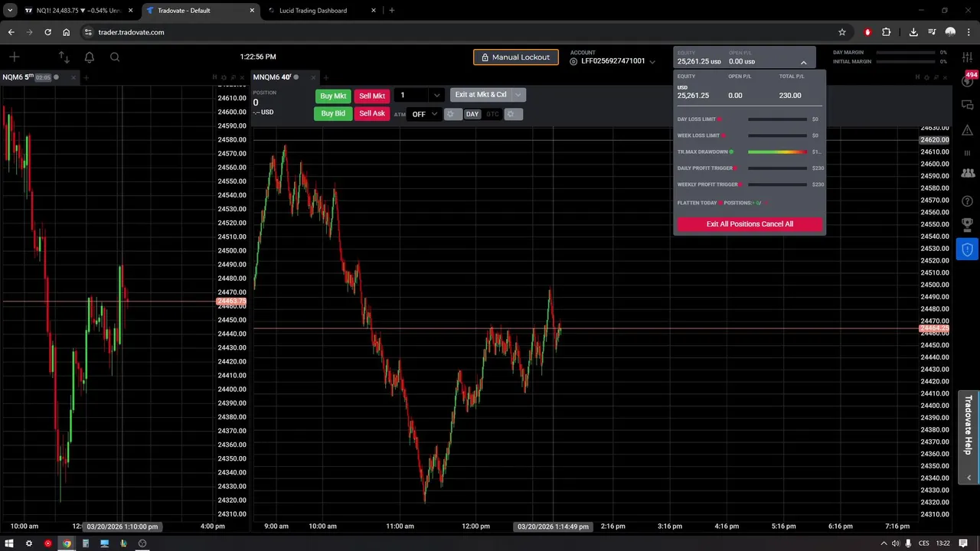Click the Manual Lockout button
The width and height of the screenshot is (980, 551).
[x=515, y=57]
